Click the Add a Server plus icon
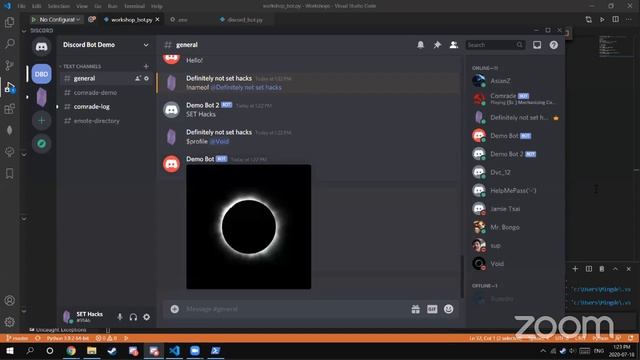 coord(41,120)
